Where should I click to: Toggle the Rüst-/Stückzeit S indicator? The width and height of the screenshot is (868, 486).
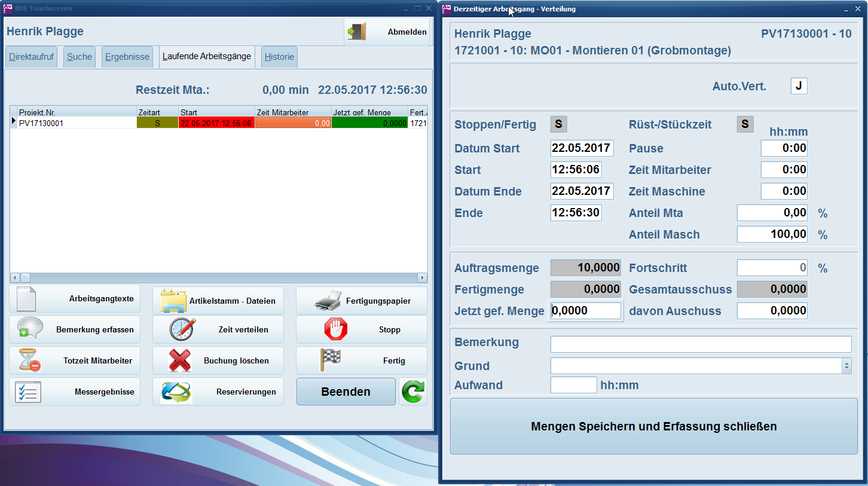[745, 124]
